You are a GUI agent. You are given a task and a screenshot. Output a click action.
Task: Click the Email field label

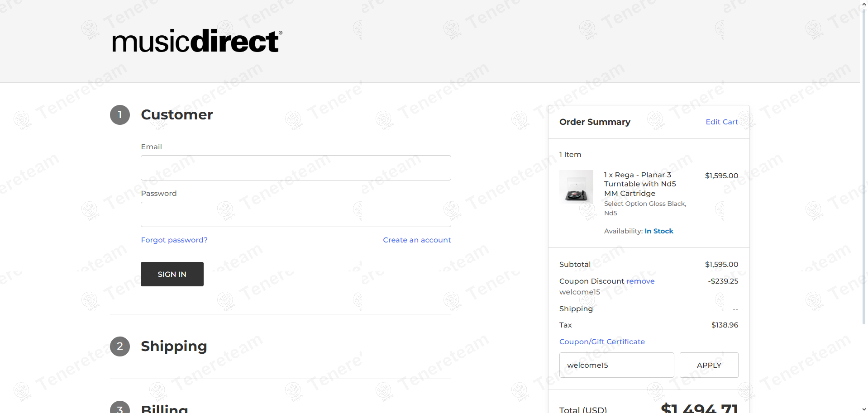[151, 147]
